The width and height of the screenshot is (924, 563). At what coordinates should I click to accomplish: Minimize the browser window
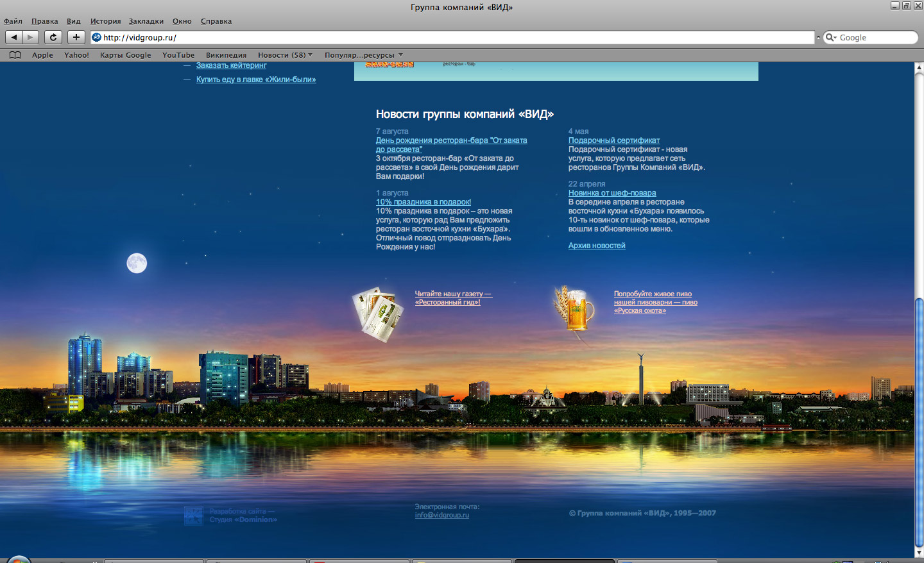[x=895, y=6]
